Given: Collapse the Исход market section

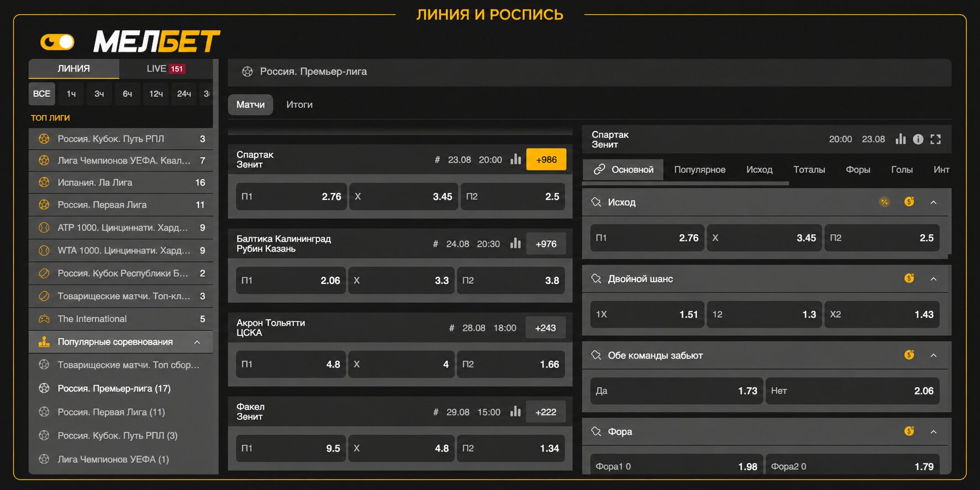Looking at the screenshot, I should [934, 202].
